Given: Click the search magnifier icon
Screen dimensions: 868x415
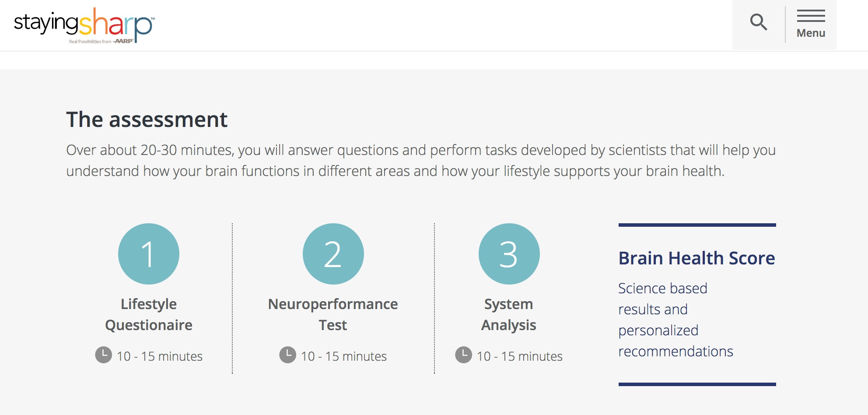Looking at the screenshot, I should tap(759, 22).
